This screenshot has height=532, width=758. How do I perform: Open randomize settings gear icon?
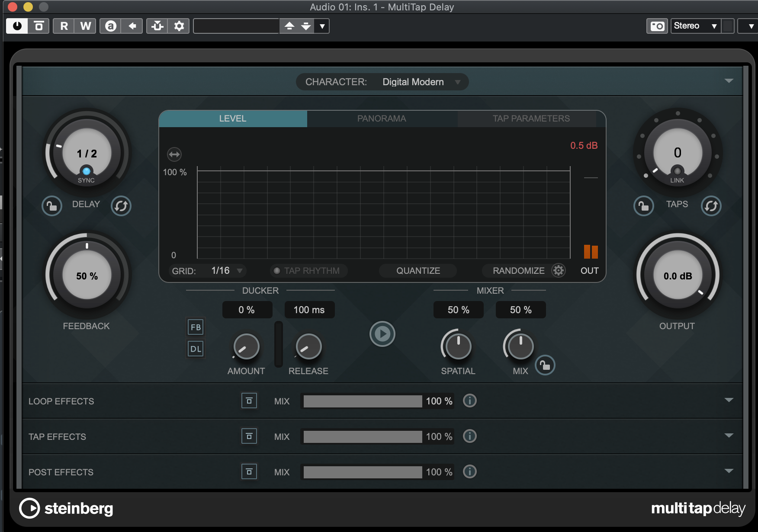pos(559,270)
